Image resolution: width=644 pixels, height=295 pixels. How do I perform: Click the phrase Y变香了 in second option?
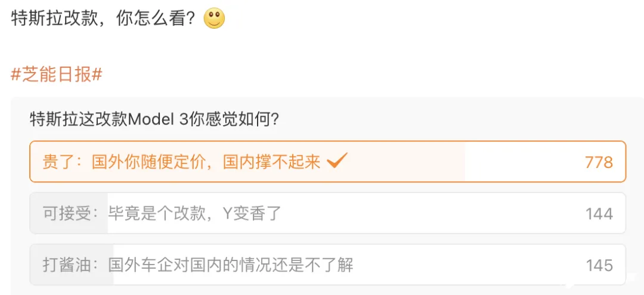click(252, 214)
